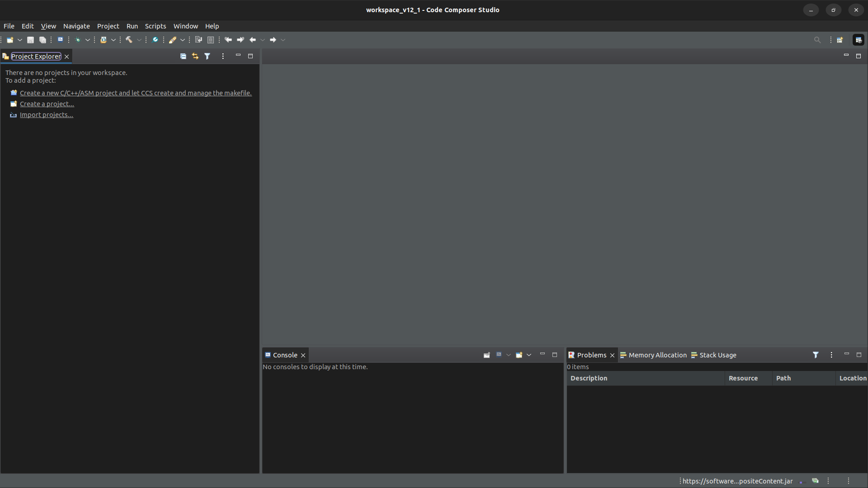Screen dimensions: 868x488
Task: Click the blue terminal icon in the main toolbar
Action: (x=60, y=40)
